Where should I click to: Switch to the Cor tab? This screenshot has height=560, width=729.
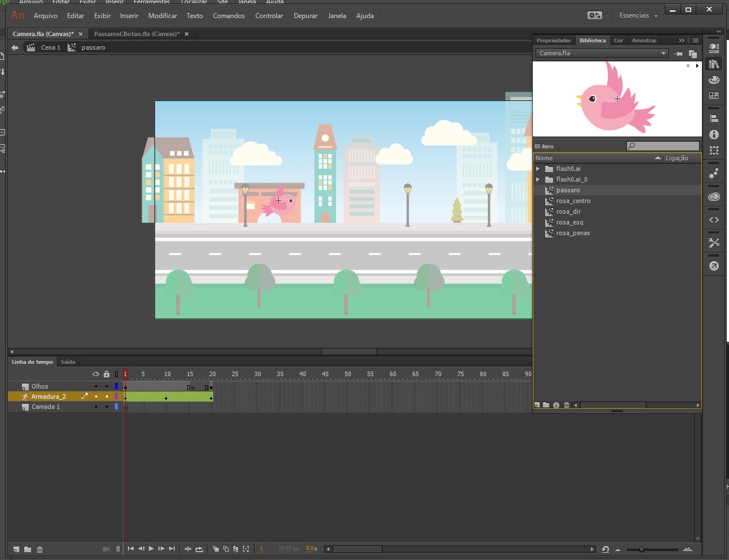point(618,41)
